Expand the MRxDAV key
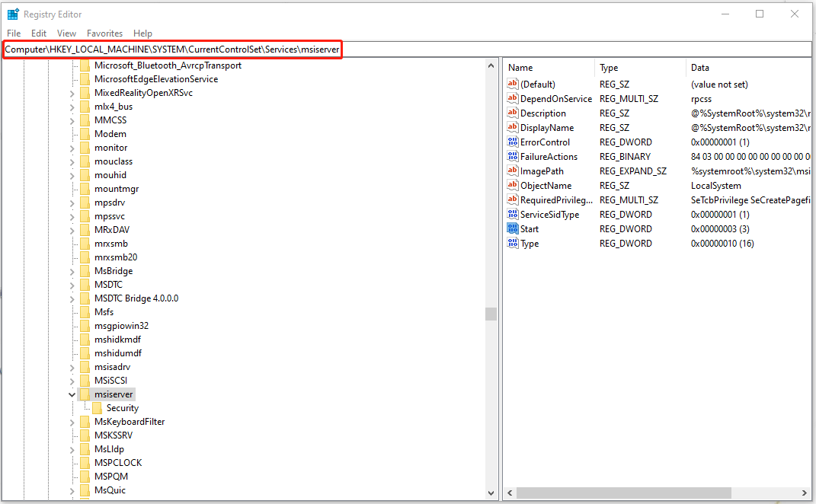This screenshot has width=816, height=504. click(x=72, y=230)
